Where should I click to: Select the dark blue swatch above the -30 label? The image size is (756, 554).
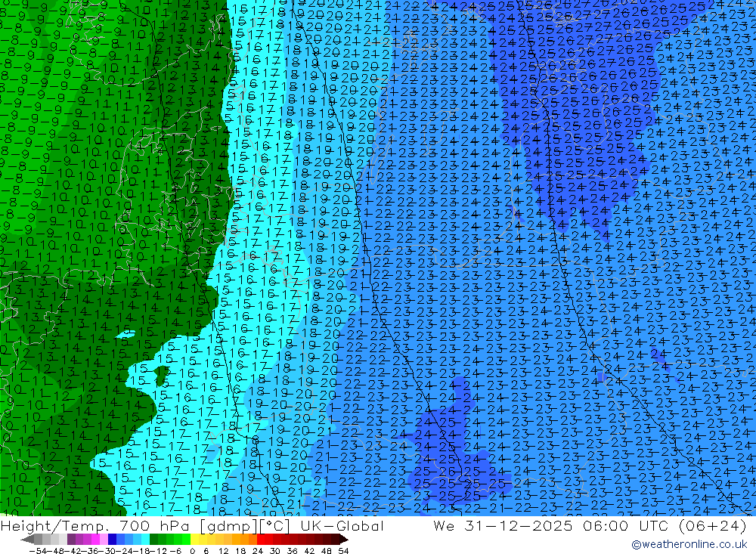(112, 540)
